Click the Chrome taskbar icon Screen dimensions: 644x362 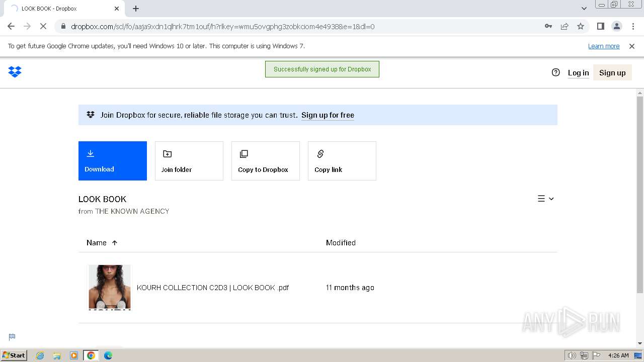(91, 355)
